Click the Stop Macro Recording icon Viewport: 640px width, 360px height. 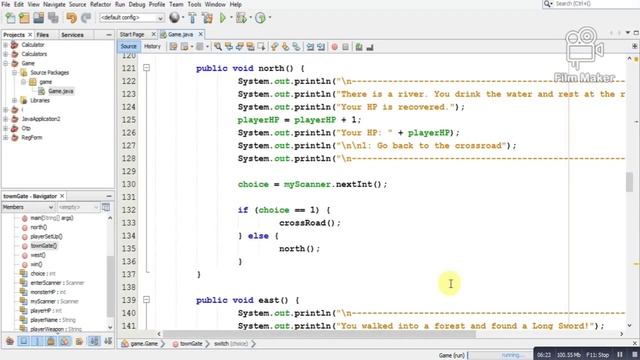pyautogui.click(x=345, y=47)
